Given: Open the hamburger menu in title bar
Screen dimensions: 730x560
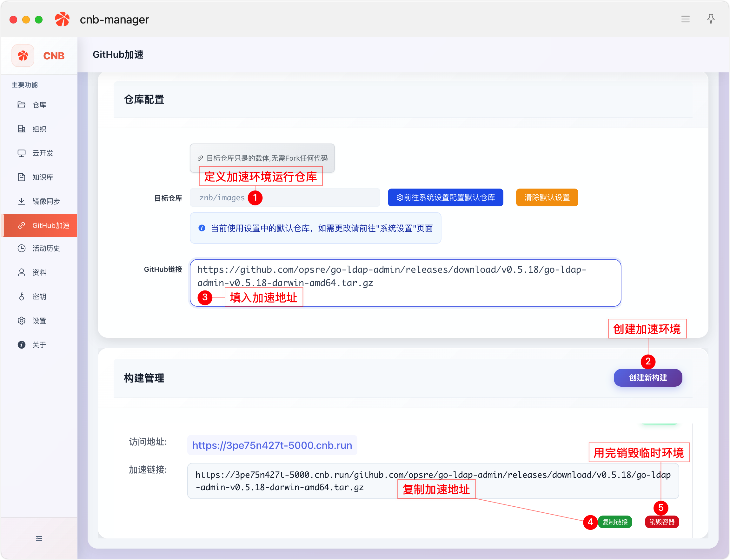Looking at the screenshot, I should (x=685, y=19).
